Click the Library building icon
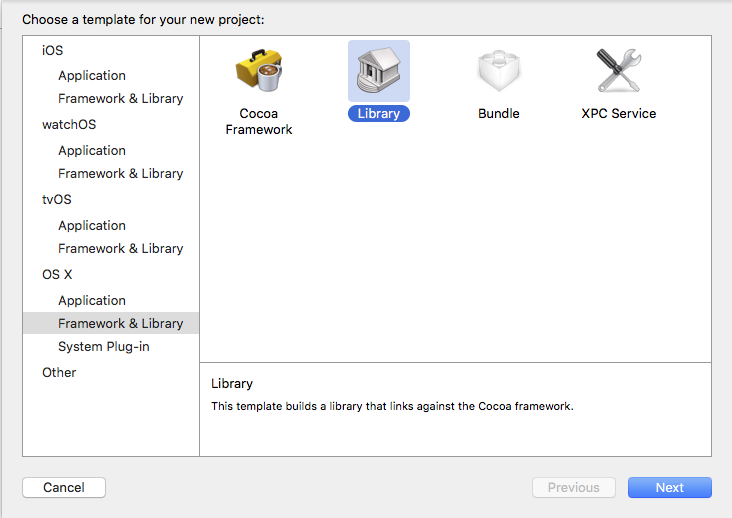732x518 pixels. (x=378, y=70)
